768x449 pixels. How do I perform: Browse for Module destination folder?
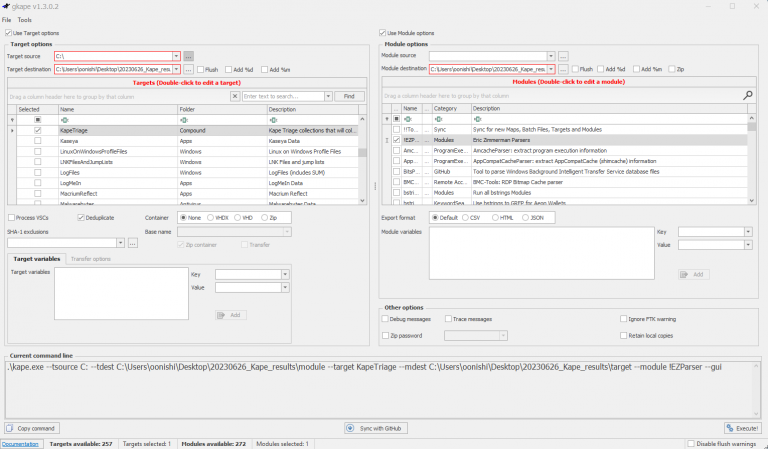563,69
